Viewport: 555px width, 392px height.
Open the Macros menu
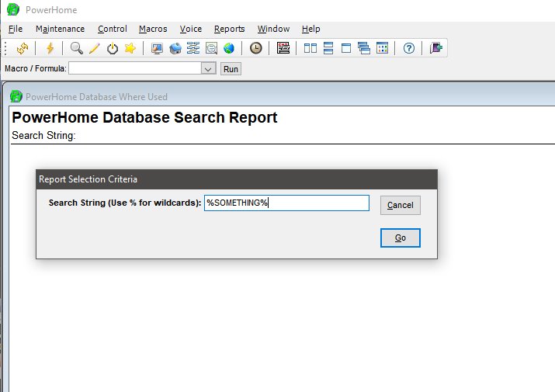153,29
